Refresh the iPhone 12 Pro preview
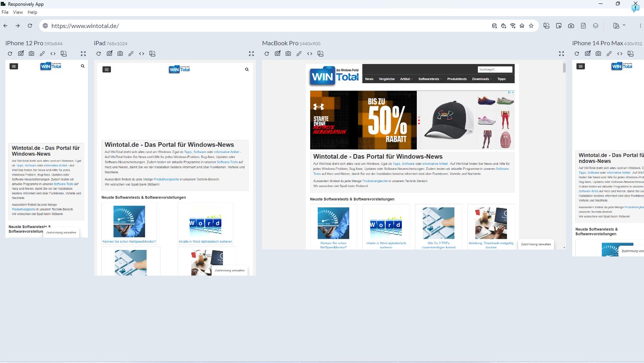The height and width of the screenshot is (363, 644). click(x=10, y=54)
